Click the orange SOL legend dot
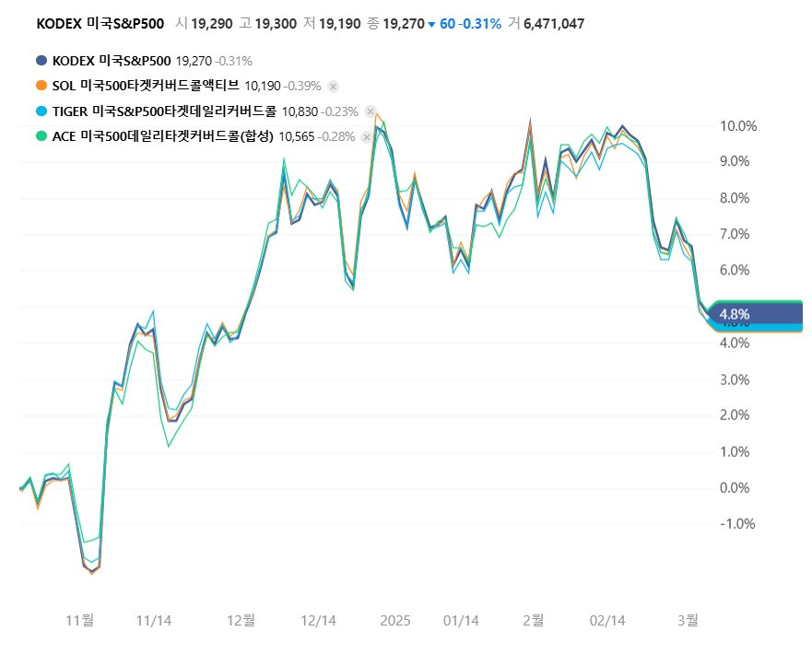The image size is (812, 655). click(x=41, y=86)
